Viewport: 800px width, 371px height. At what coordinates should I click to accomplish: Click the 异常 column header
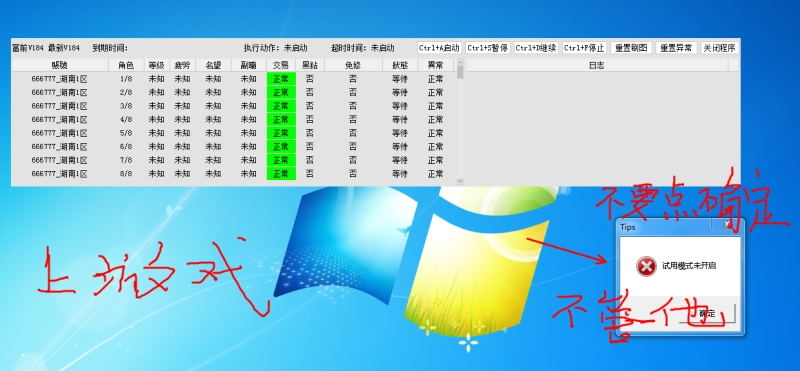(x=435, y=65)
